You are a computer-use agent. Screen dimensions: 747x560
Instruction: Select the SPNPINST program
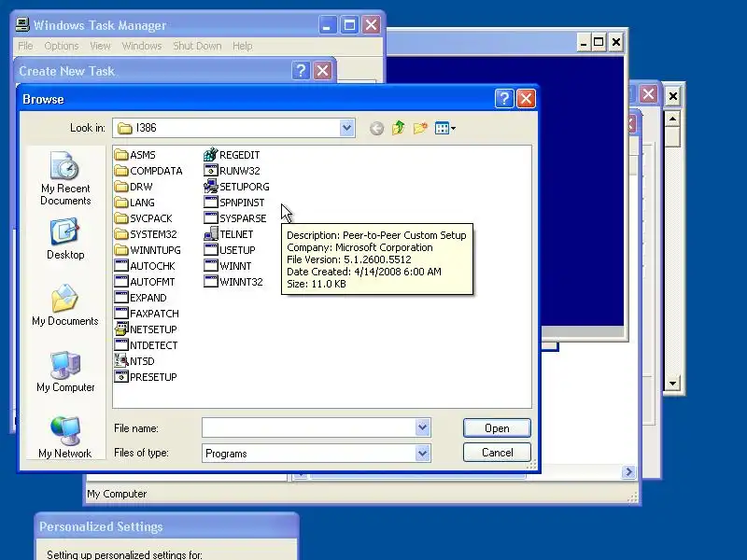pos(234,203)
